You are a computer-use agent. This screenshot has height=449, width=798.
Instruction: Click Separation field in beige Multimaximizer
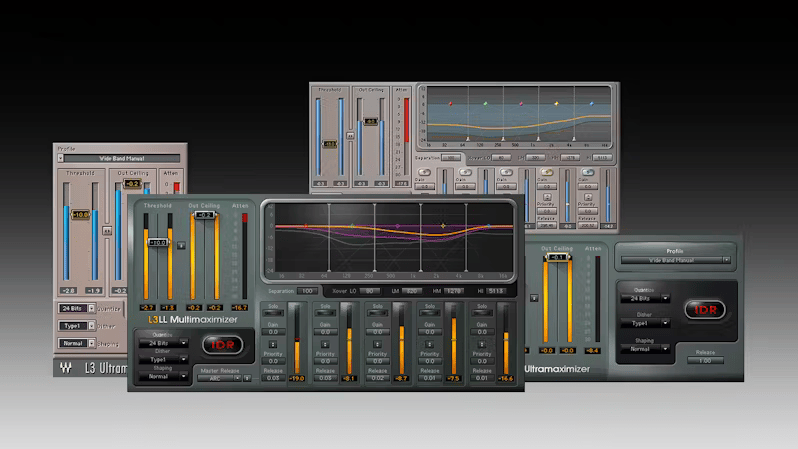tap(451, 158)
